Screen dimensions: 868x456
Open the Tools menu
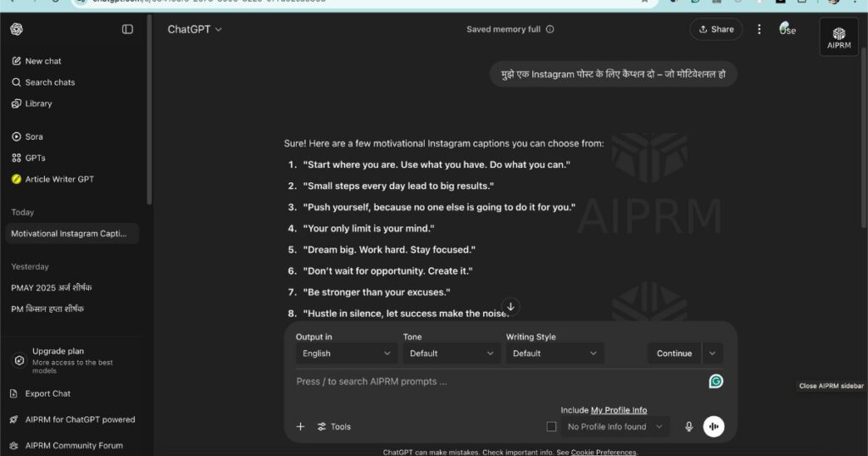pos(334,426)
